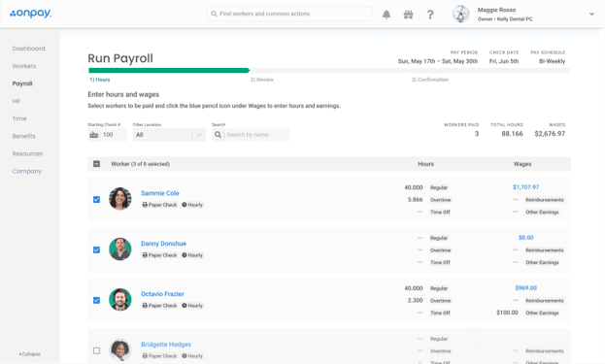
Task: Select the 2) Review step
Action: (x=262, y=80)
